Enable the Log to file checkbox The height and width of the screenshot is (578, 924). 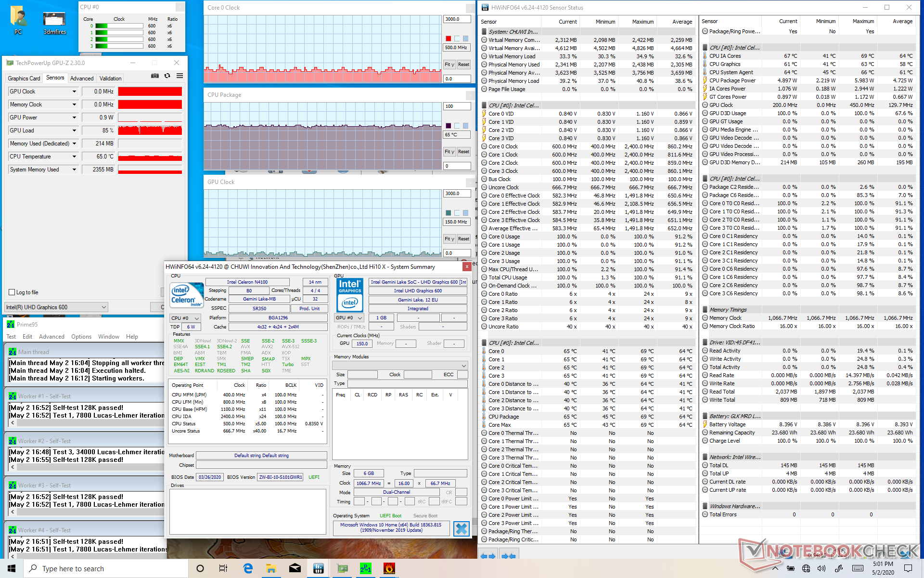tap(12, 292)
